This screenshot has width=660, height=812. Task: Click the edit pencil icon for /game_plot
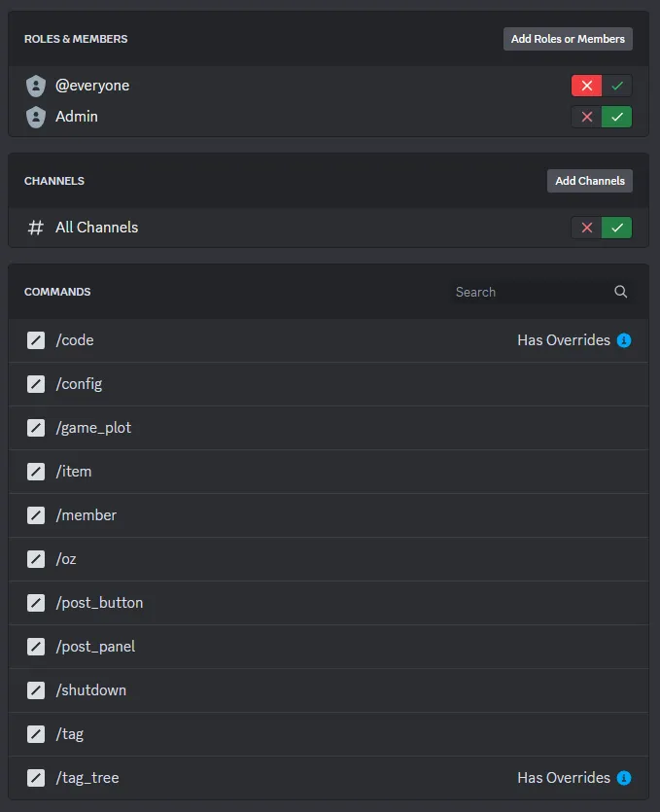[x=36, y=428]
